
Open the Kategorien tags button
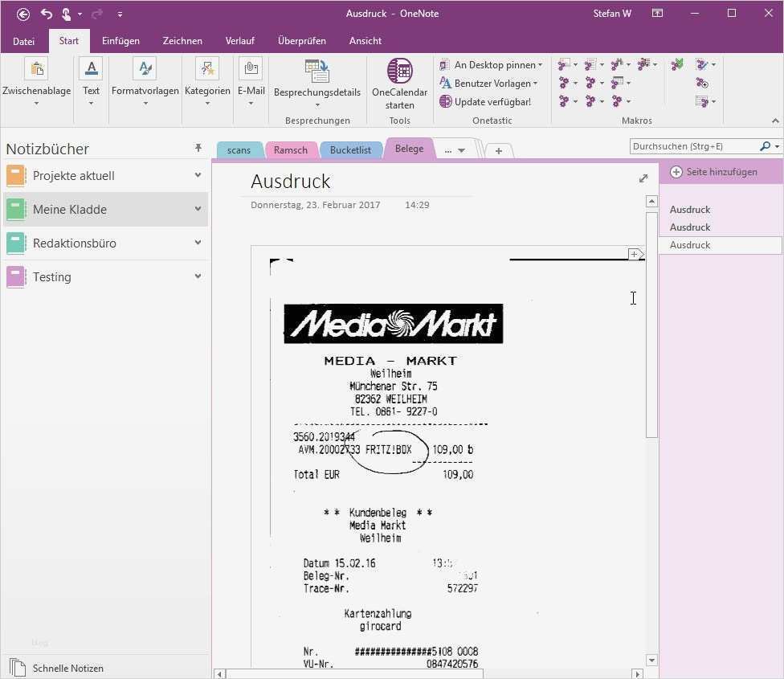point(207,83)
